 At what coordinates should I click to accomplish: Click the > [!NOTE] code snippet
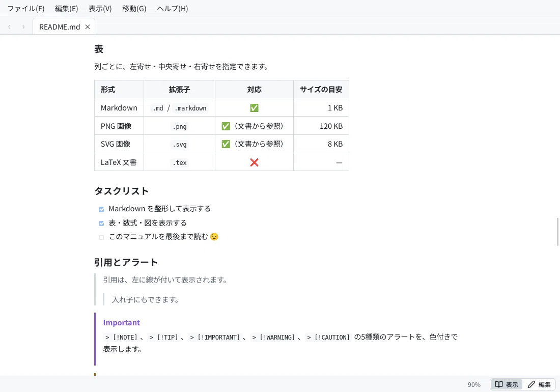(x=121, y=338)
